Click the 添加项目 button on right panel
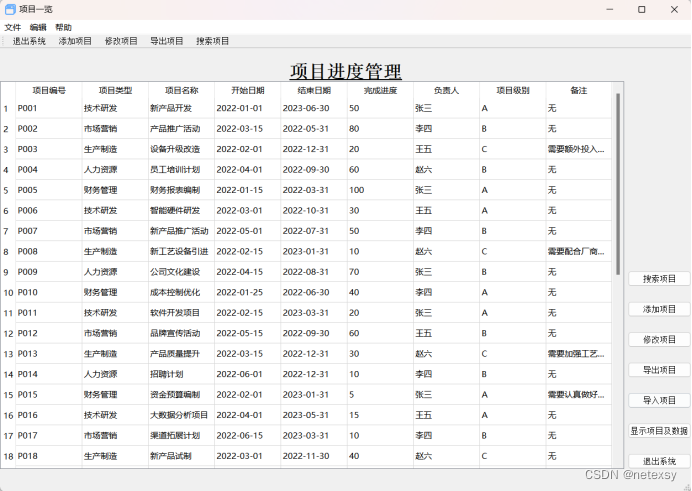This screenshot has height=491, width=692. pyautogui.click(x=659, y=309)
